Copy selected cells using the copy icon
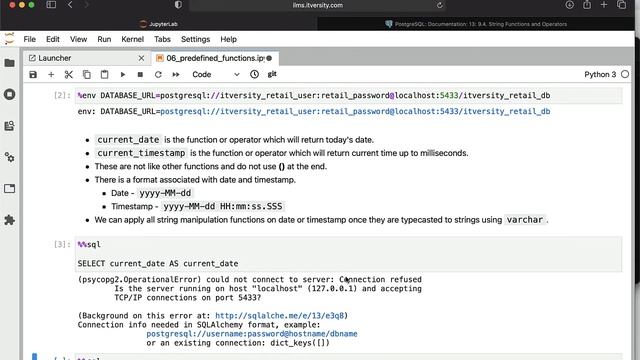 point(87,74)
